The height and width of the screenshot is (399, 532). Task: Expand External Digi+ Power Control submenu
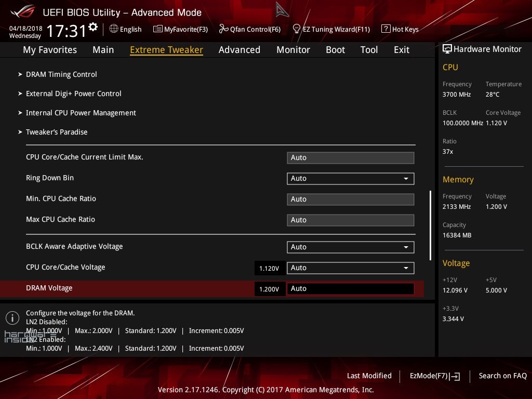pyautogui.click(x=73, y=94)
